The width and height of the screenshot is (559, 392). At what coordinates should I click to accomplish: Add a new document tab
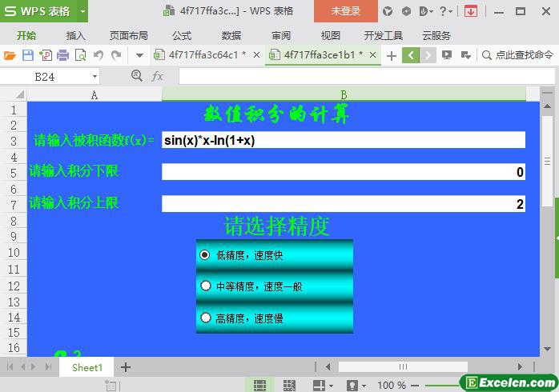click(x=392, y=56)
